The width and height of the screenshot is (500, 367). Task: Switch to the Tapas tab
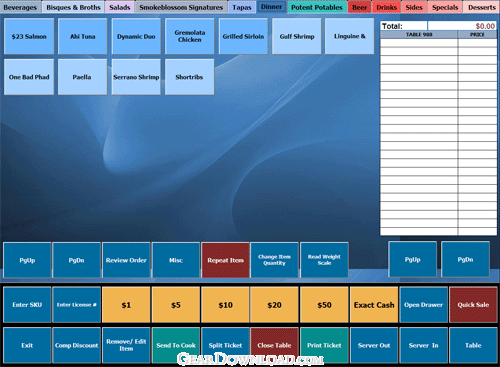tap(242, 7)
